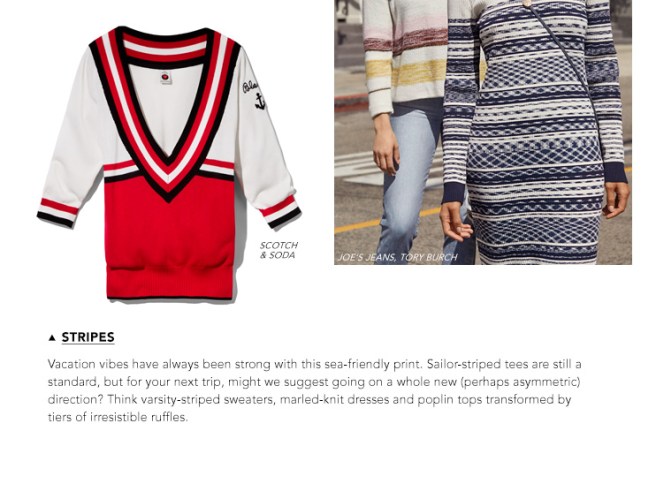Screen dimensions: 656x484
Task: Click the Joe's Jeans, Tory Burch caption
Action: (397, 257)
